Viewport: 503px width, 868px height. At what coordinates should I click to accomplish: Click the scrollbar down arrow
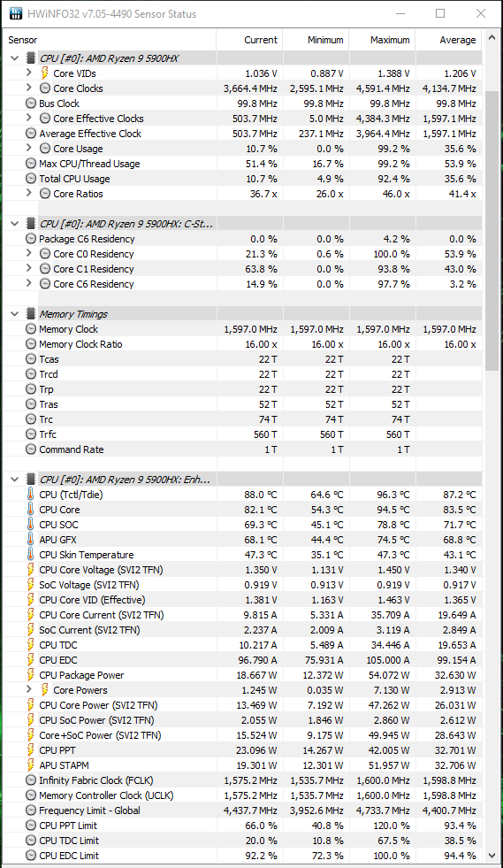pyautogui.click(x=492, y=856)
